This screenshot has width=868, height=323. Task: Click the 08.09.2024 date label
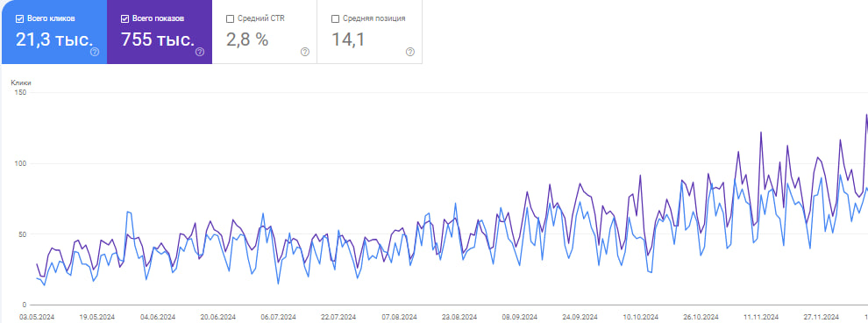519,318
